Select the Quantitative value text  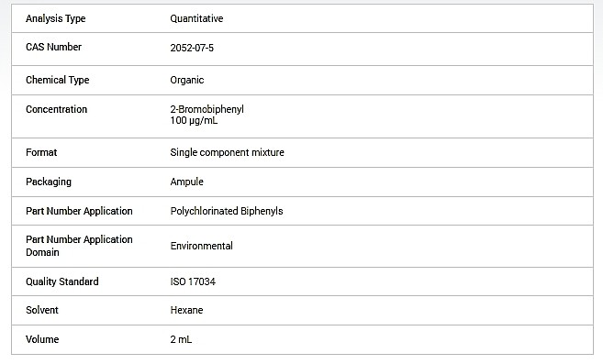click(x=196, y=18)
